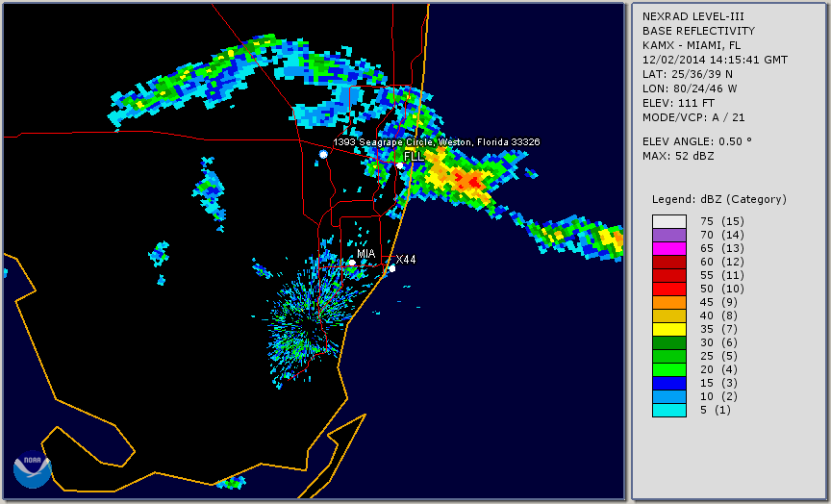Click the 1393 Seagrape Circle address label
The image size is (831, 504).
(437, 142)
